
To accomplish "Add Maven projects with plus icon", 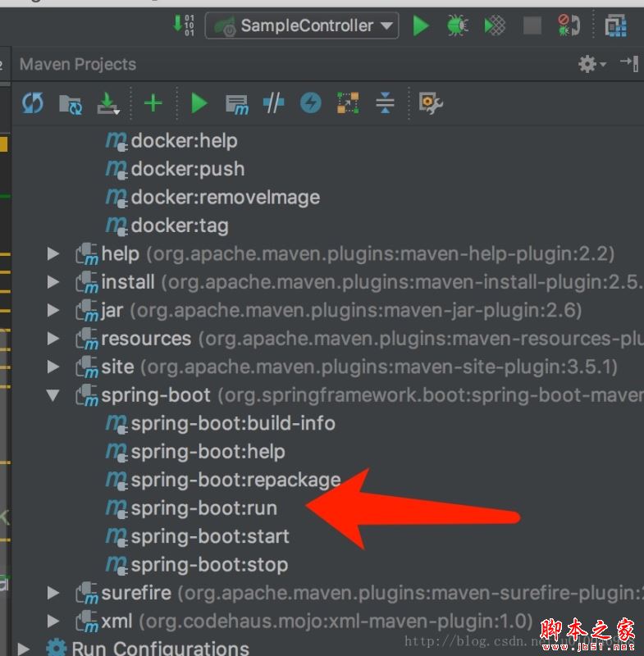I will pos(153,103).
